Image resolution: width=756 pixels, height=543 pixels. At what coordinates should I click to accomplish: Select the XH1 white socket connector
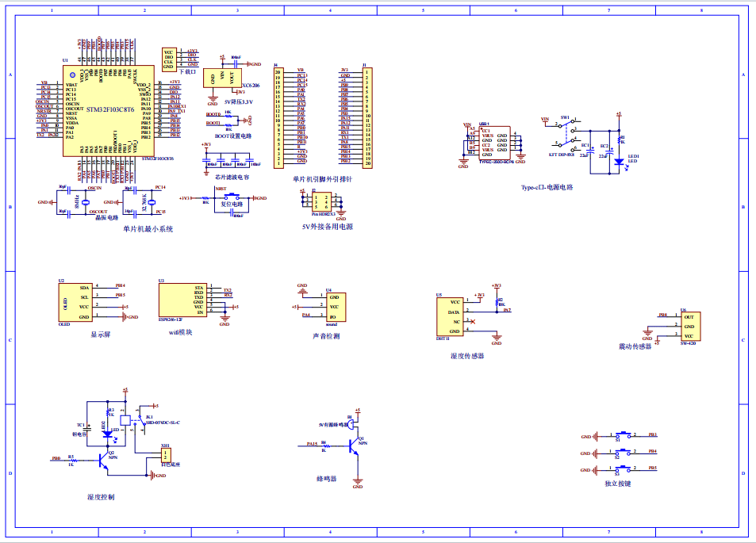pyautogui.click(x=165, y=455)
